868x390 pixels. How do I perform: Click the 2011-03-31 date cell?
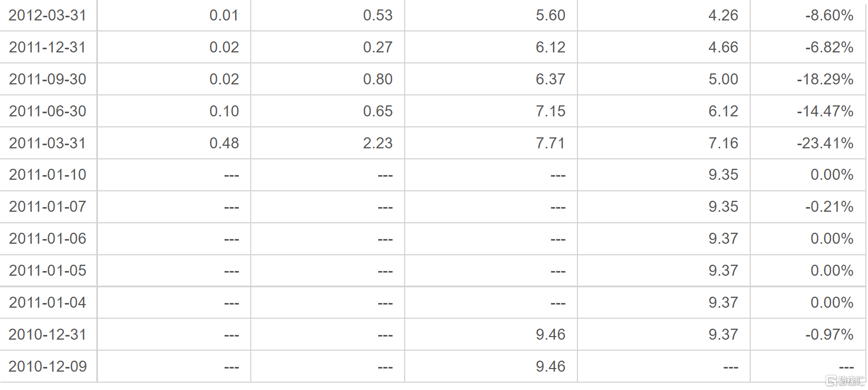click(48, 143)
